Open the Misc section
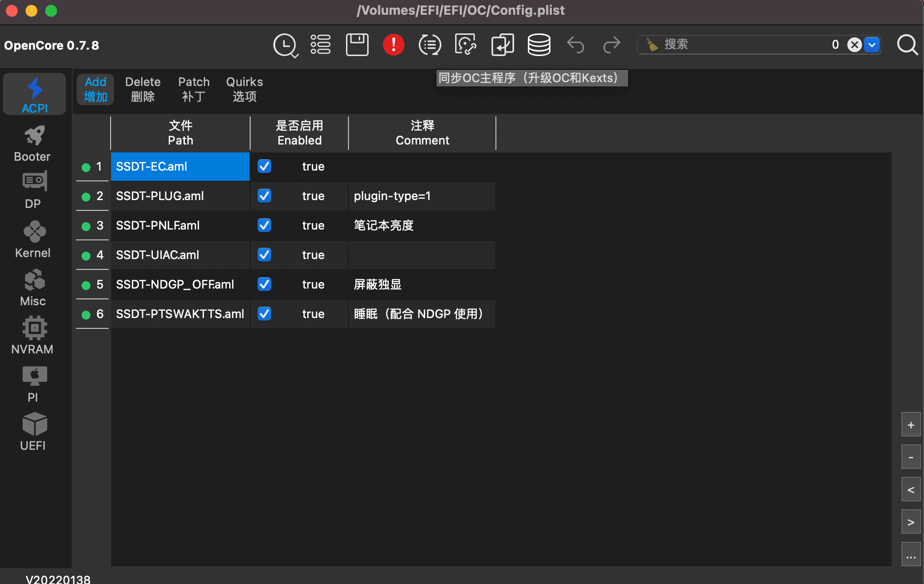This screenshot has width=924, height=584. [33, 287]
